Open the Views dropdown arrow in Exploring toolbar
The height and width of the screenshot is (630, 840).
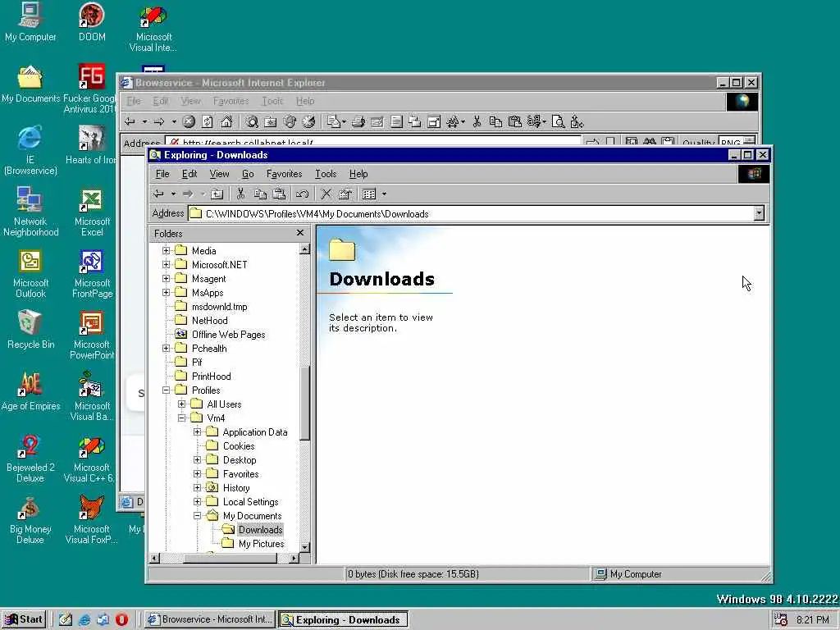(x=384, y=194)
